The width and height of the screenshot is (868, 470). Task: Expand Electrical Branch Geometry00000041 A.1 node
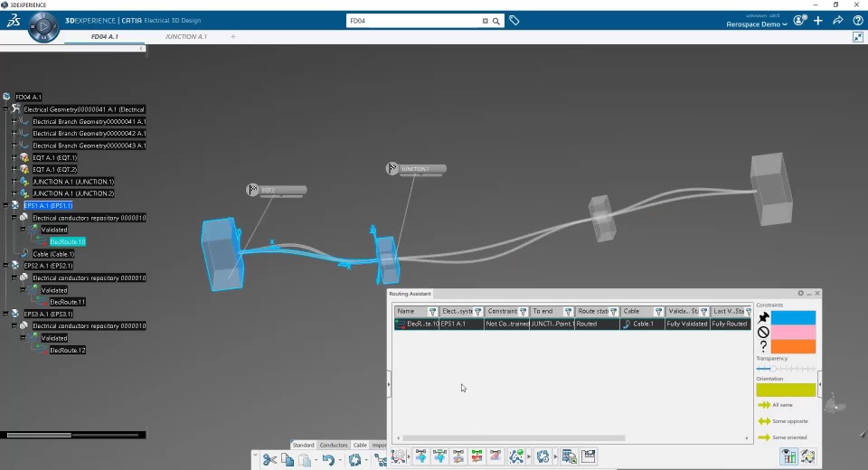click(x=14, y=121)
